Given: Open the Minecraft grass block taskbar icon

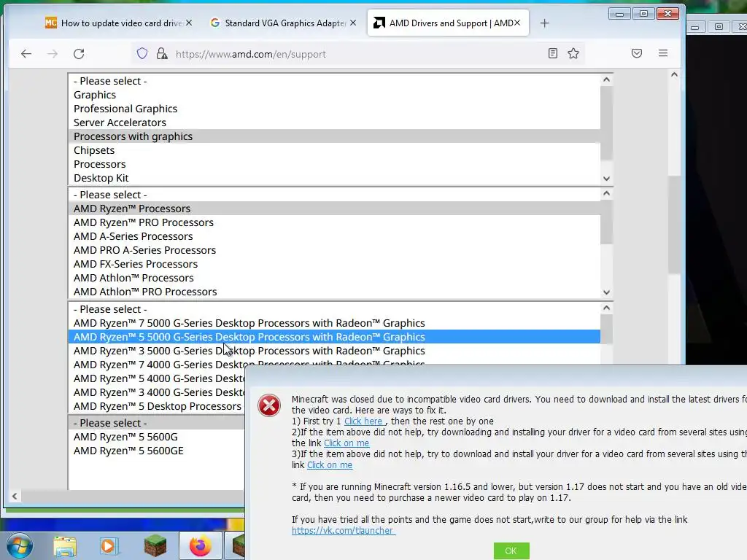Looking at the screenshot, I should click(x=155, y=545).
